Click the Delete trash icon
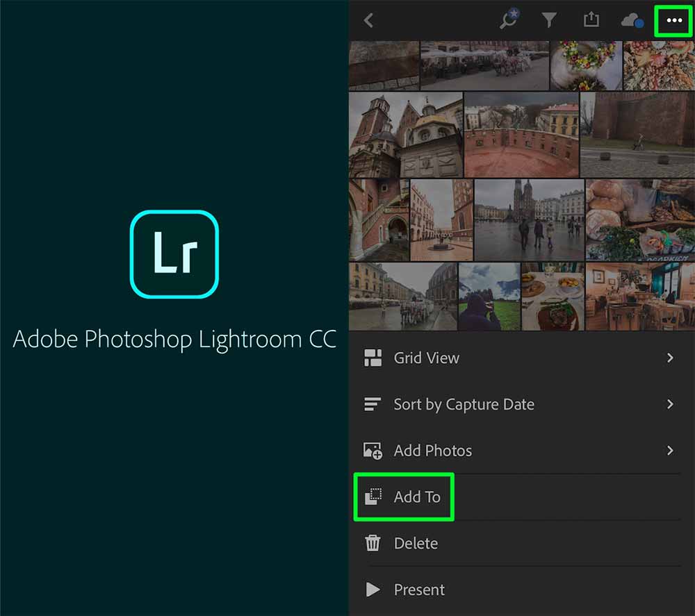Screen dimensions: 695x616 click(x=373, y=542)
